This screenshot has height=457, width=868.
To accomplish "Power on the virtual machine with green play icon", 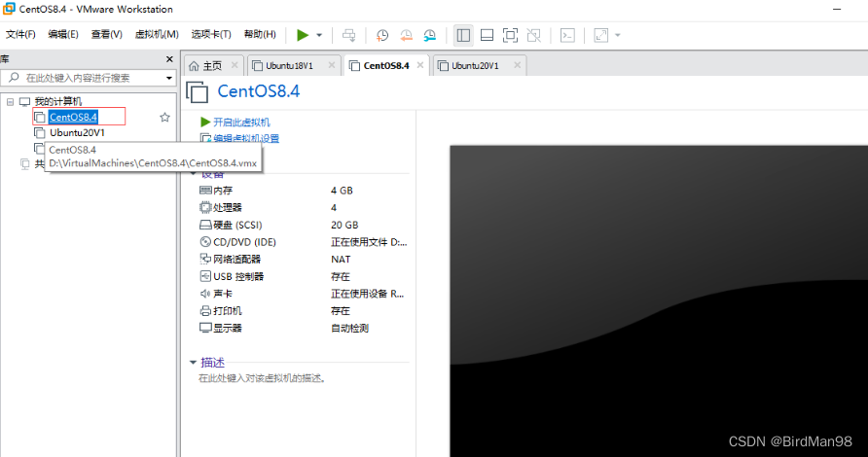I will pos(303,35).
